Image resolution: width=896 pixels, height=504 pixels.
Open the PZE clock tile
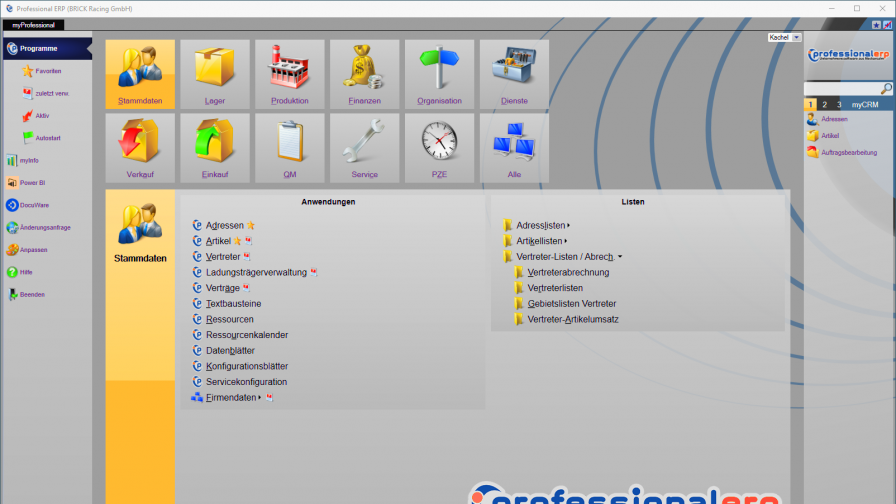(440, 148)
